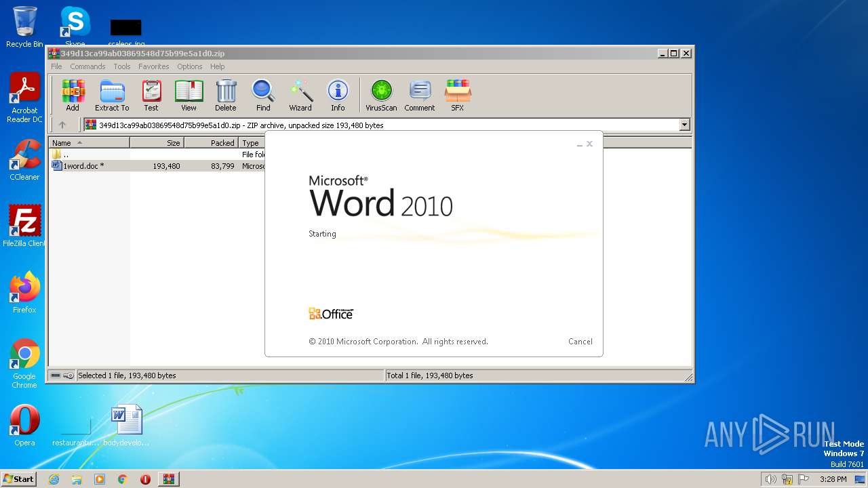Open the File menu in WinRAR

coord(56,66)
